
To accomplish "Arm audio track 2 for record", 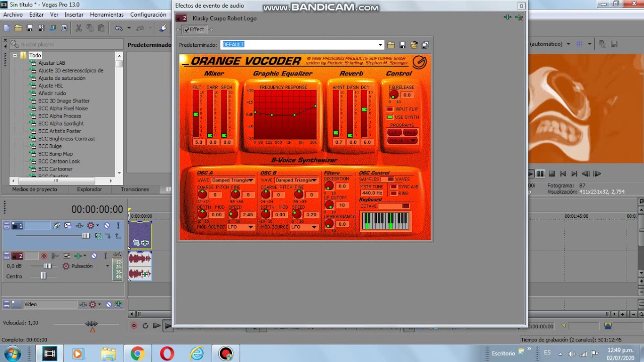I will 44,256.
